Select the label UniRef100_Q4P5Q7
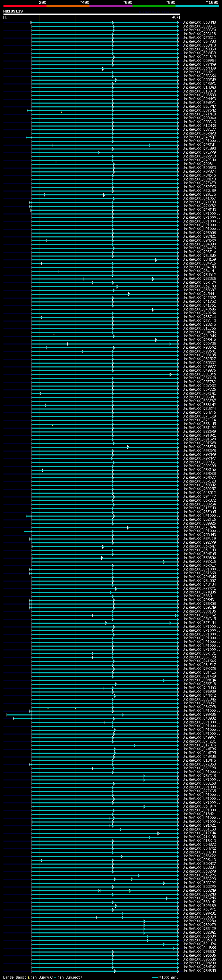Viewport: 222px width, 980px height. 199,137
